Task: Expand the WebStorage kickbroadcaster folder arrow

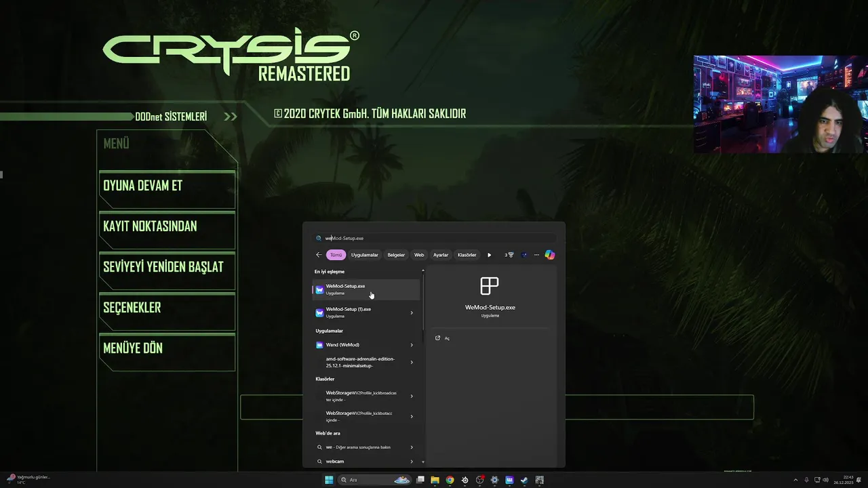Action: click(x=412, y=396)
